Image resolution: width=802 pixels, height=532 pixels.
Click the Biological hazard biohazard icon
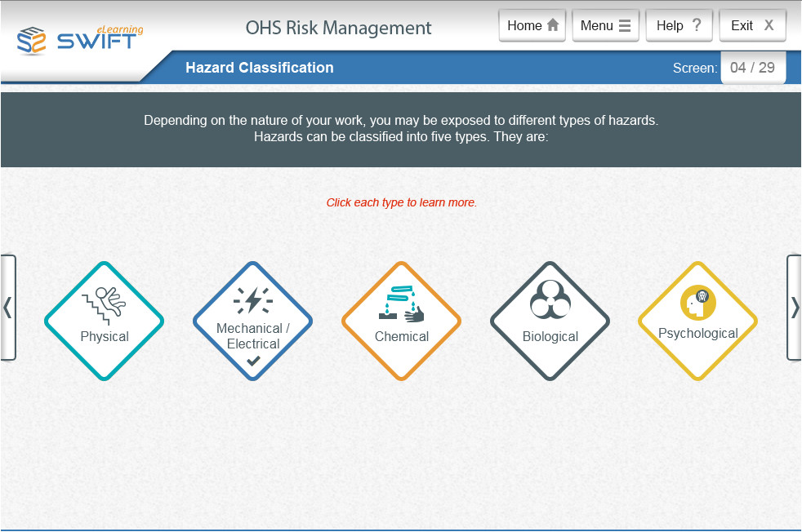coord(550,321)
